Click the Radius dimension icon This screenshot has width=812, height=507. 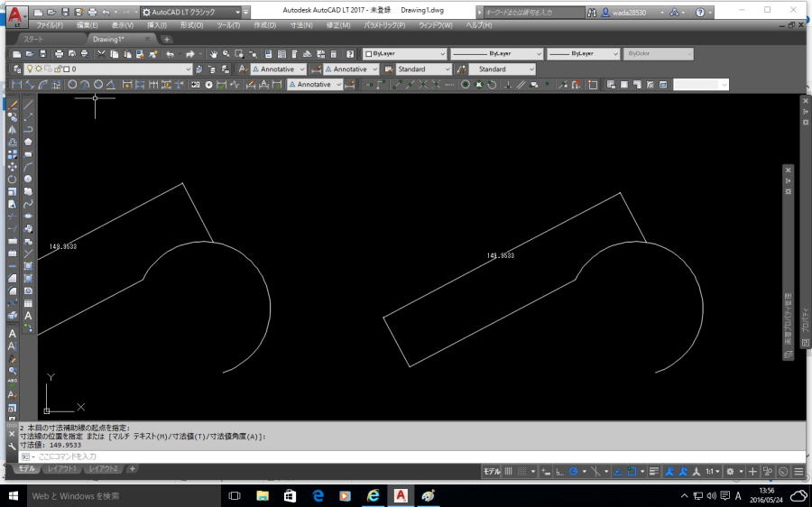click(72, 85)
